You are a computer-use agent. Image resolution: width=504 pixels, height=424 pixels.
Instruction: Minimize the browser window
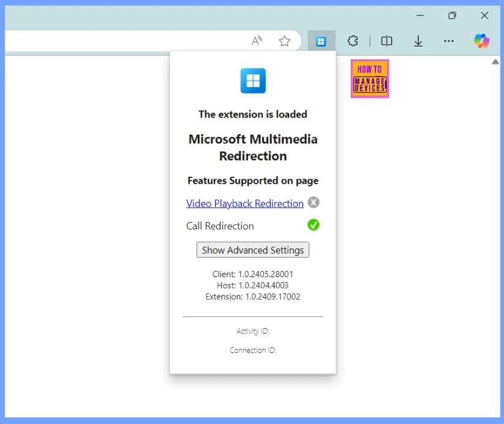coord(420,15)
